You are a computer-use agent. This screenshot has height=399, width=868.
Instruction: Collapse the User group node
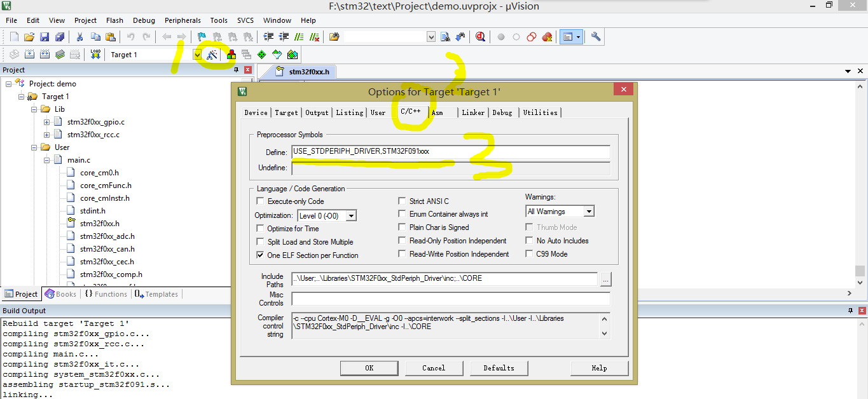[x=34, y=147]
